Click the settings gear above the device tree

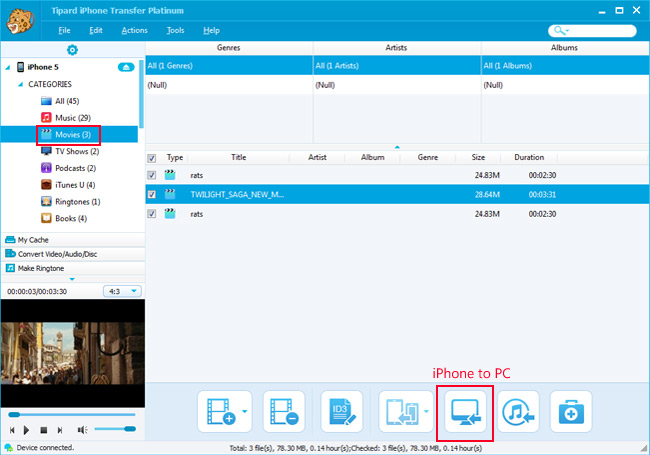point(72,50)
